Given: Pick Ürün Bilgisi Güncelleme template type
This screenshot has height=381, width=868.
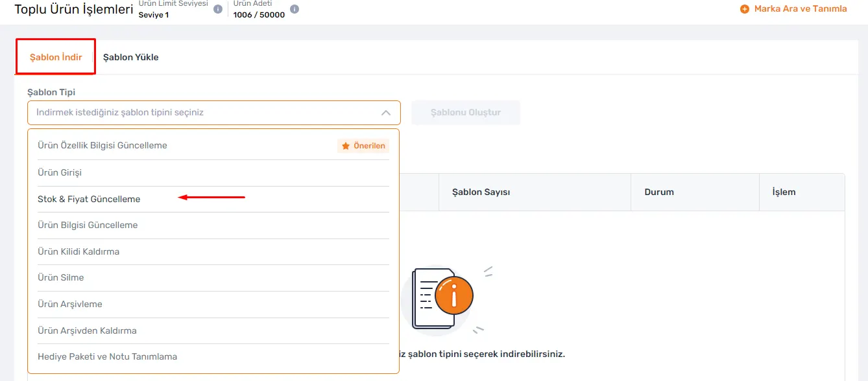Looking at the screenshot, I should (213, 225).
